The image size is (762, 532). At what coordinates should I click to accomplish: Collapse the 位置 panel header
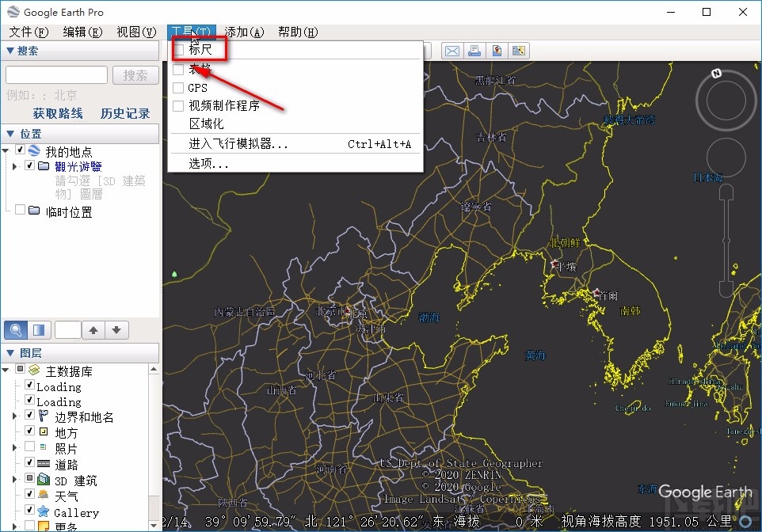pos(80,134)
